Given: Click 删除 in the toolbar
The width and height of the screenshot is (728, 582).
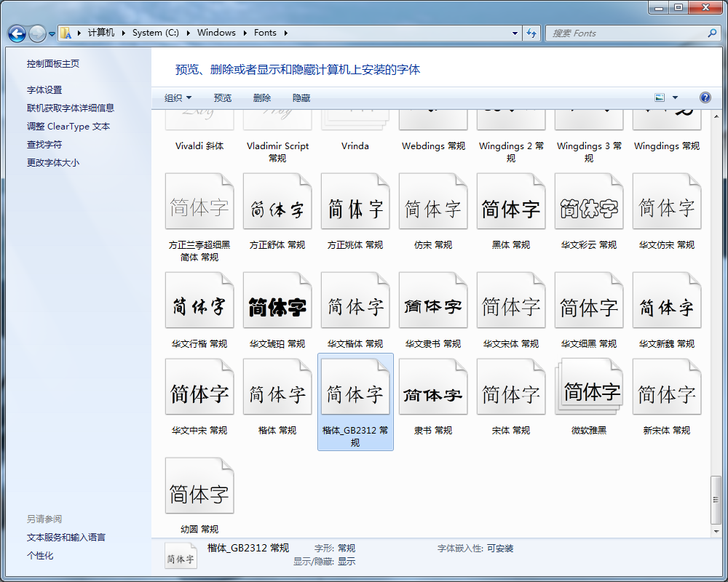Looking at the screenshot, I should (262, 98).
